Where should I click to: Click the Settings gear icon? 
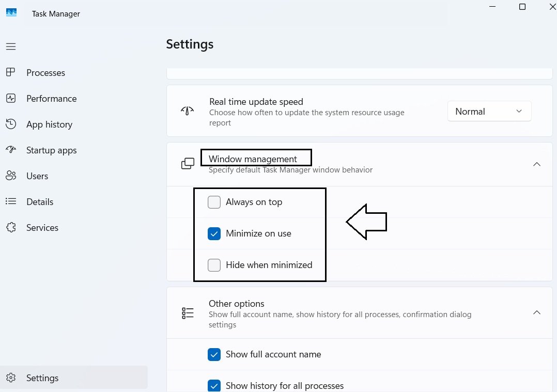click(11, 378)
